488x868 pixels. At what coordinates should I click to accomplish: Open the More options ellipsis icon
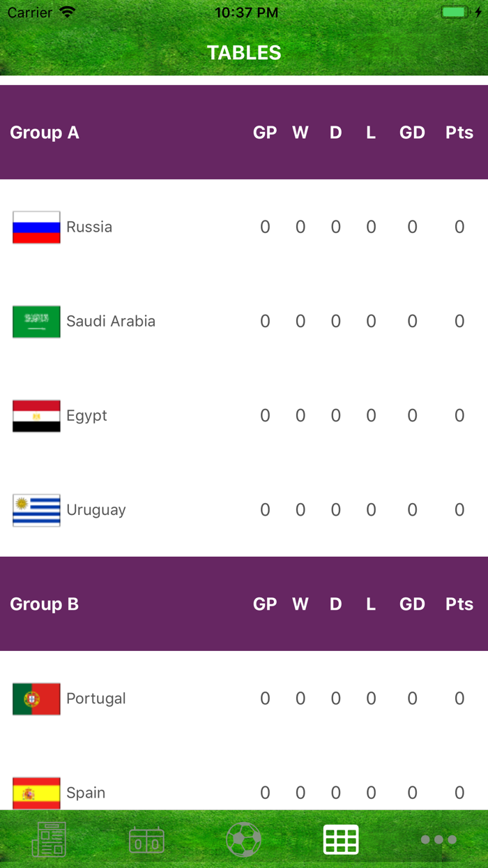click(x=439, y=839)
